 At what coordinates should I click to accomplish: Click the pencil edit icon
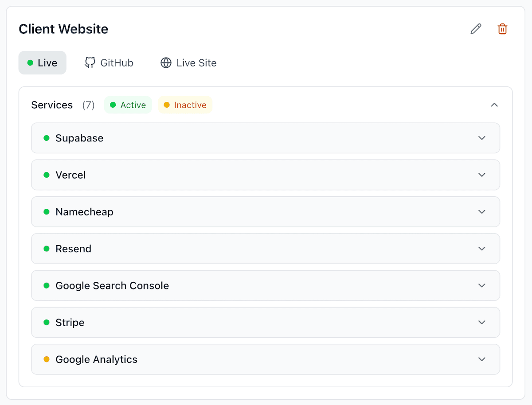point(476,28)
